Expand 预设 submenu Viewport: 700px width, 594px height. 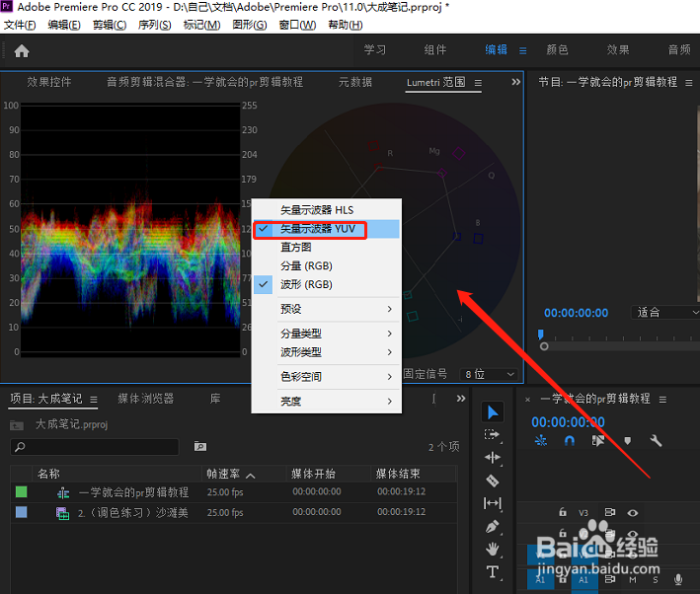pyautogui.click(x=327, y=309)
